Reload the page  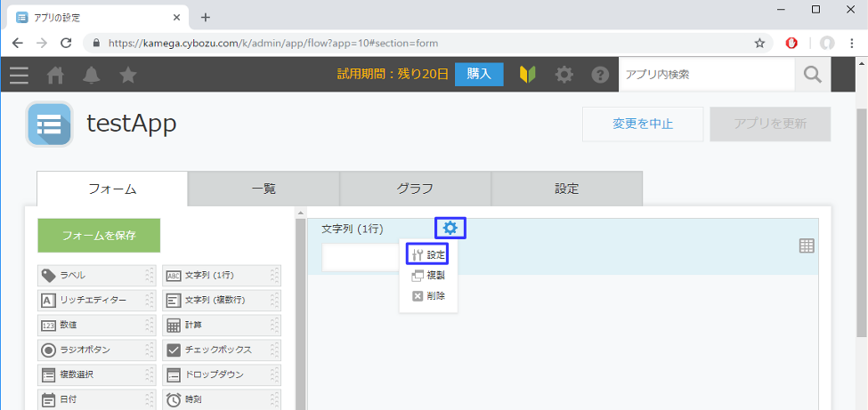(x=66, y=44)
